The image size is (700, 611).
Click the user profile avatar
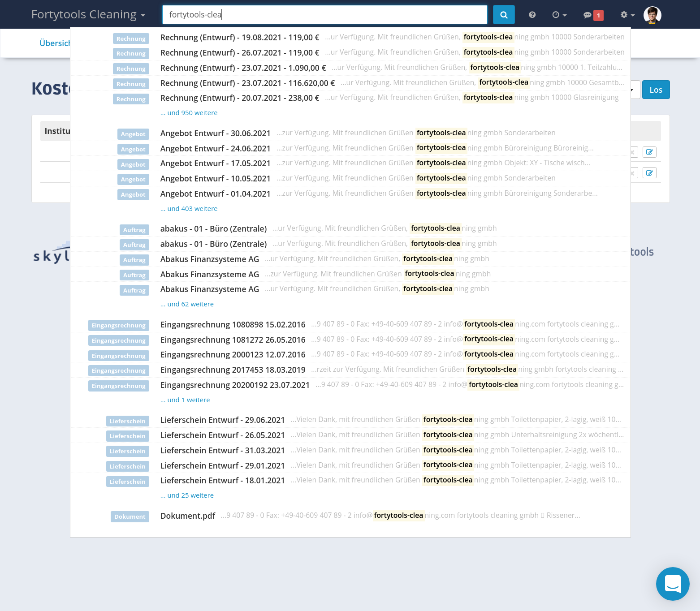coord(652,15)
